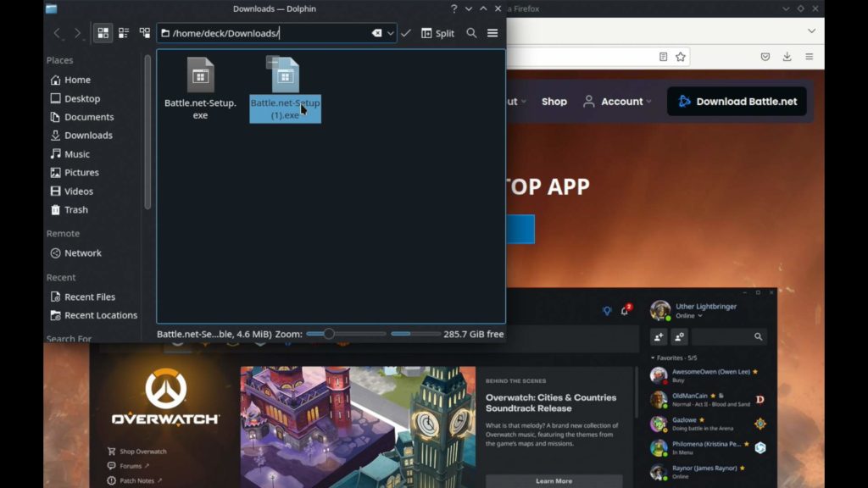
Task: Open Online status dropdown
Action: [688, 316]
